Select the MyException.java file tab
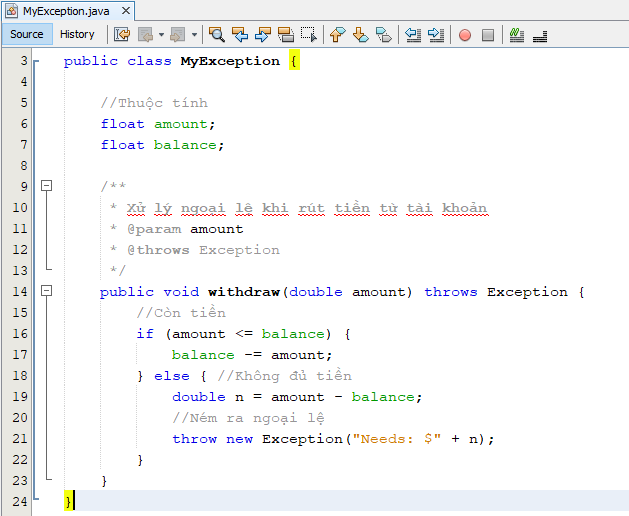 click(x=66, y=11)
